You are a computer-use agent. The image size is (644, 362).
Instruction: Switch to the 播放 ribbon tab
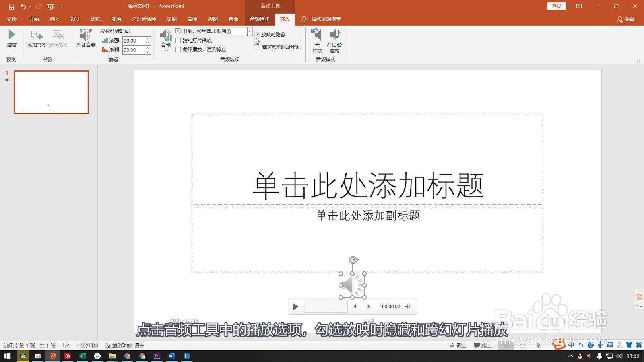coord(285,19)
